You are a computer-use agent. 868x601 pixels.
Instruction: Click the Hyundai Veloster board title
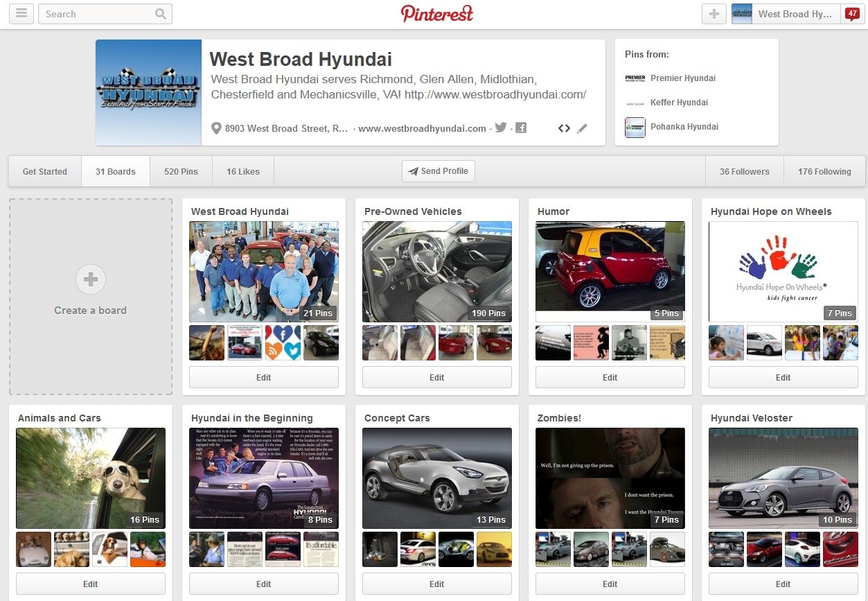coord(752,418)
